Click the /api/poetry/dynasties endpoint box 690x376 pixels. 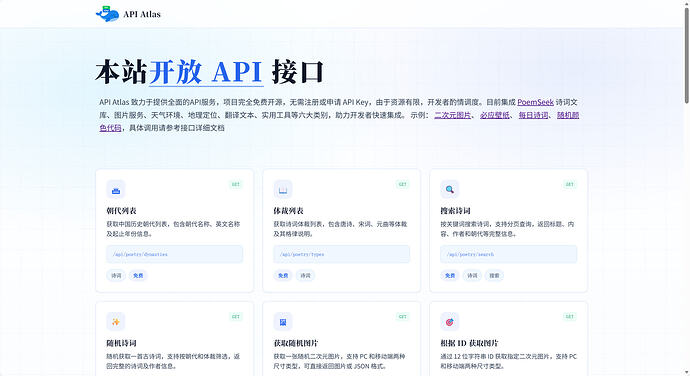175,254
